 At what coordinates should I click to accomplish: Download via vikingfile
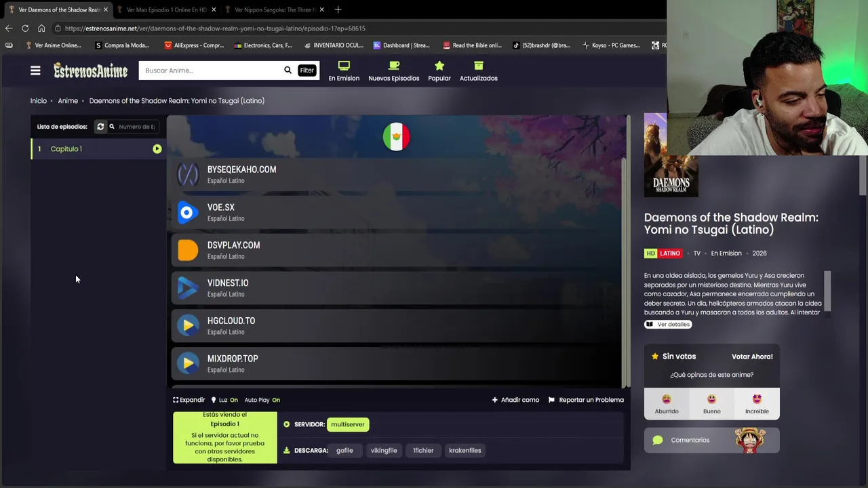tap(384, 450)
